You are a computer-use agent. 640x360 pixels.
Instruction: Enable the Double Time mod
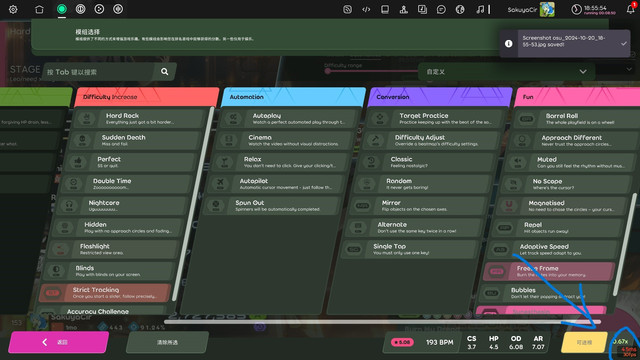coord(127,184)
